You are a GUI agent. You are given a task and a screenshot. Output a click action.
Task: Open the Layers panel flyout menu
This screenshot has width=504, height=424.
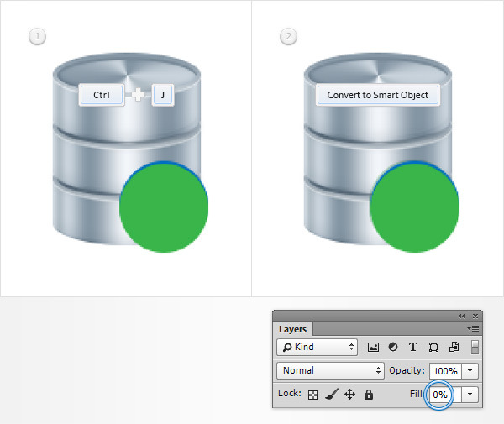pyautogui.click(x=473, y=329)
